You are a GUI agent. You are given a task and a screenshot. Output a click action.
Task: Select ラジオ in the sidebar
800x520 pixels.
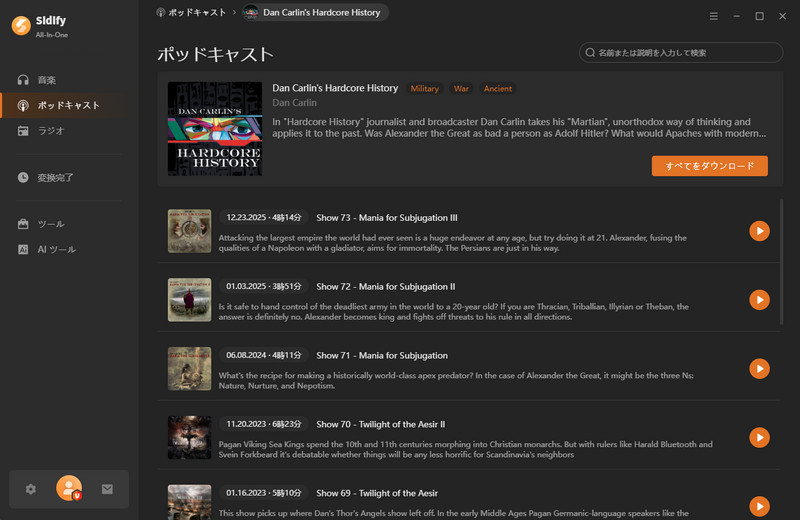[x=52, y=131]
